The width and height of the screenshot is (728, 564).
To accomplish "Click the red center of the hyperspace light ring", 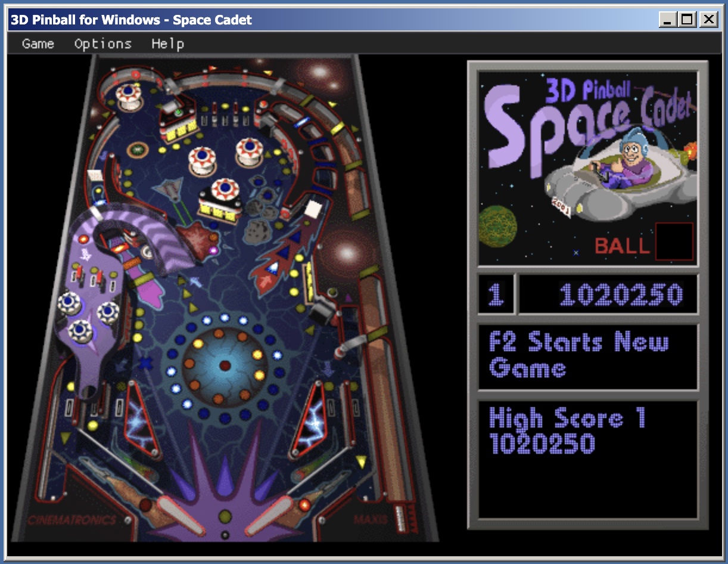I will (225, 365).
